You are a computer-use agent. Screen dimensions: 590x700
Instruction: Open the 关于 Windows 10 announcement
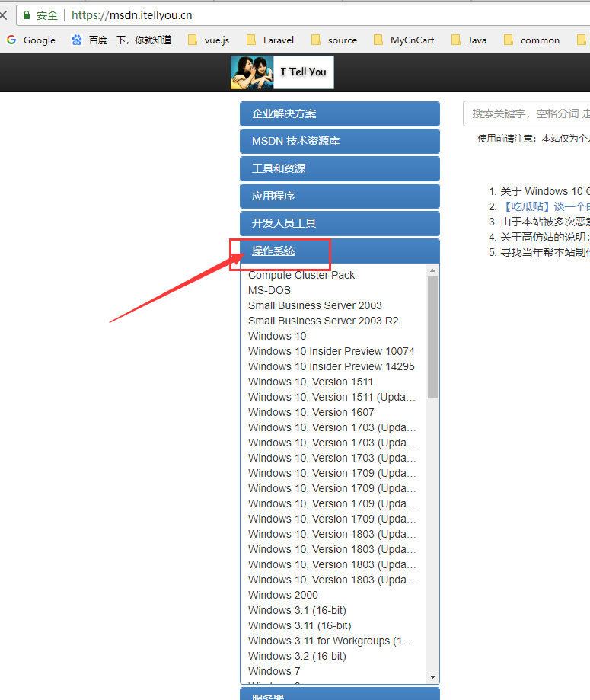[x=545, y=191]
